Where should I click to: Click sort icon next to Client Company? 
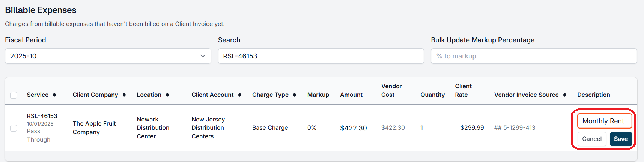tap(124, 95)
